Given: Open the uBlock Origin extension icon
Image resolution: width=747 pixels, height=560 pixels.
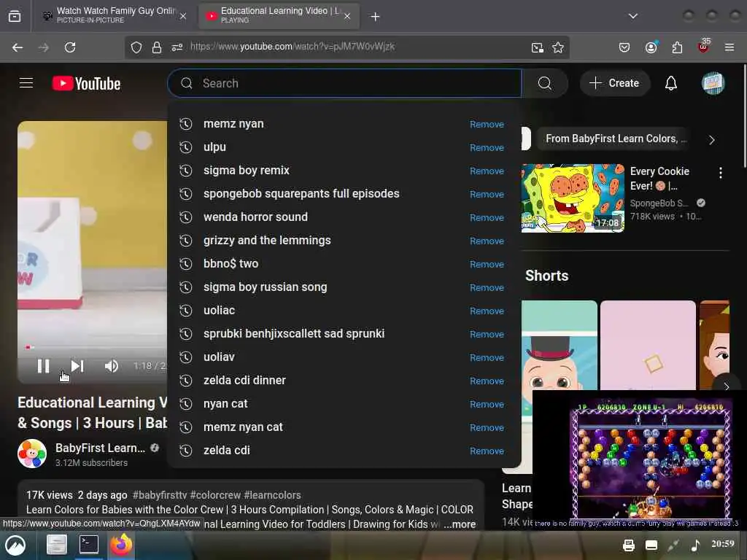Looking at the screenshot, I should coord(704,46).
